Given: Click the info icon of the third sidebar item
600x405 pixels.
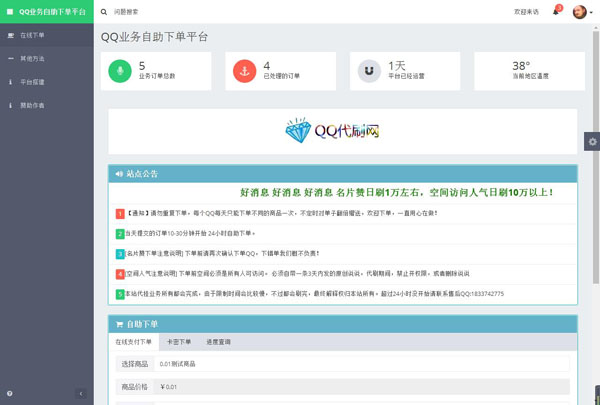Looking at the screenshot, I should point(10,82).
